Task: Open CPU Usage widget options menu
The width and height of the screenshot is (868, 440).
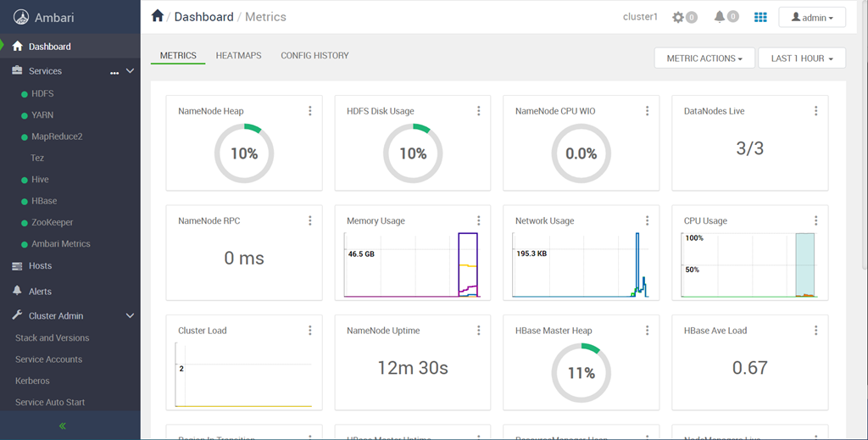Action: tap(816, 220)
